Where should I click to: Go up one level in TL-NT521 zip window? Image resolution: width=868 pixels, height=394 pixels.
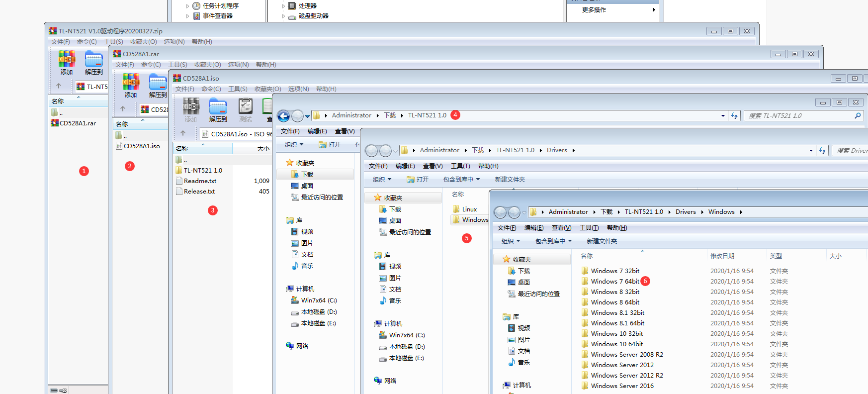tap(59, 86)
